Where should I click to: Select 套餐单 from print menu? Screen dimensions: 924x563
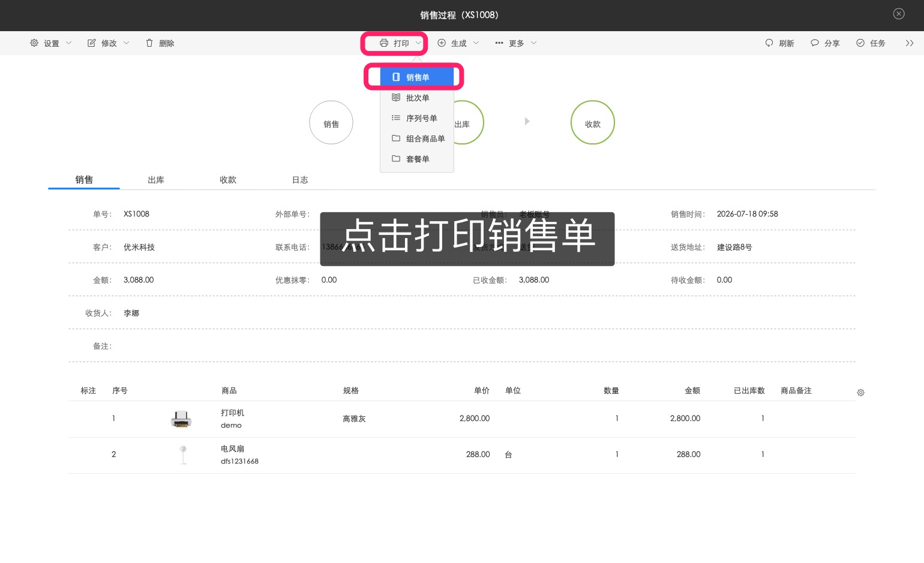coord(417,159)
